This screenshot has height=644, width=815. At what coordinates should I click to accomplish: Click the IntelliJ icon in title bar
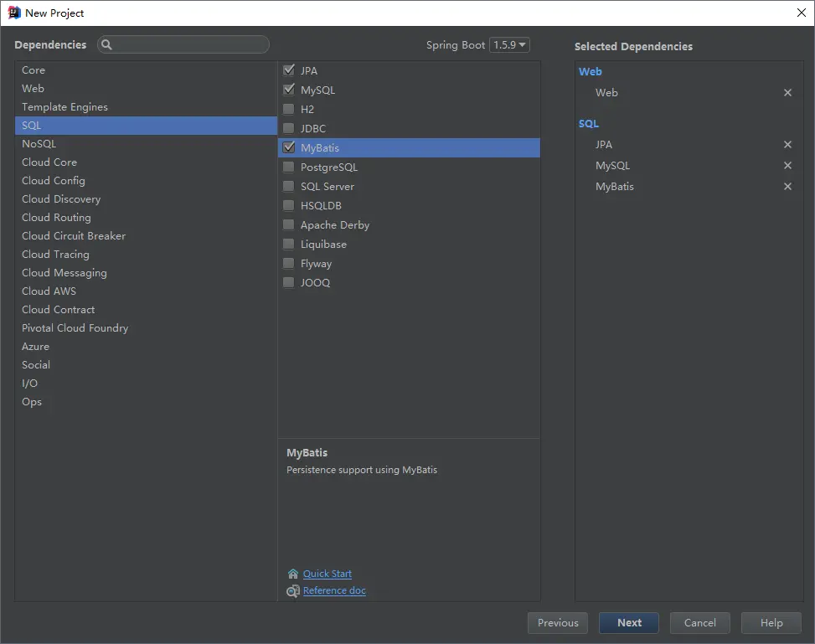point(14,13)
